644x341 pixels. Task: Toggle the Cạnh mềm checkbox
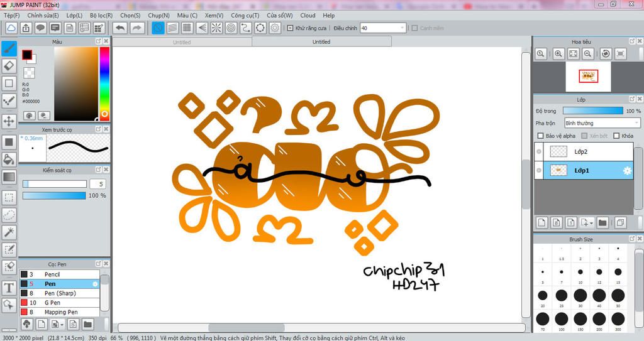coord(414,28)
